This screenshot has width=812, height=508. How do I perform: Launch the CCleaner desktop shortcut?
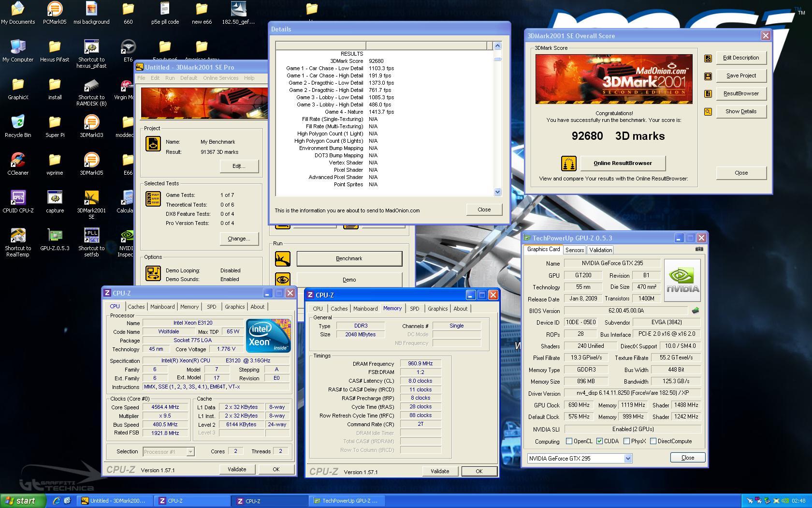pyautogui.click(x=18, y=164)
